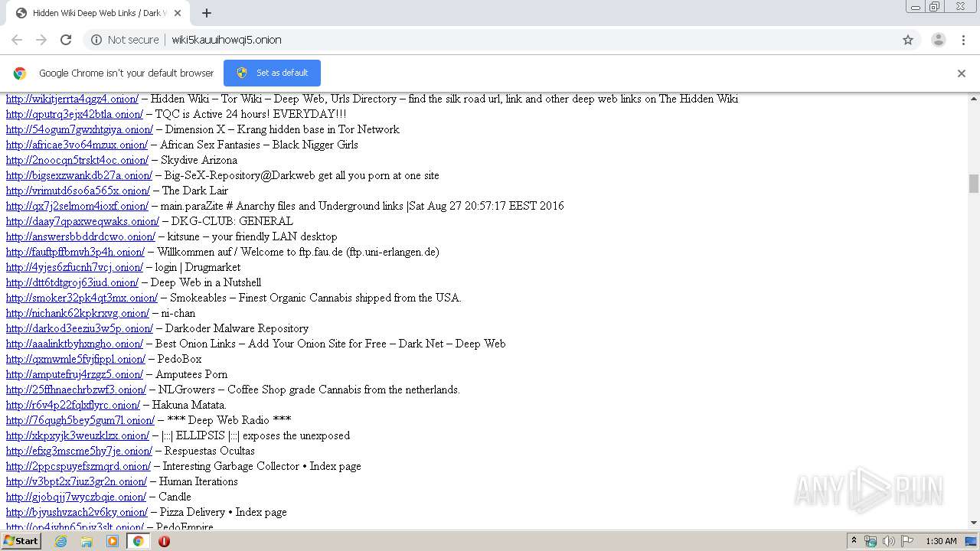
Task: Click the "The Dark Lair" description text
Action: [195, 191]
